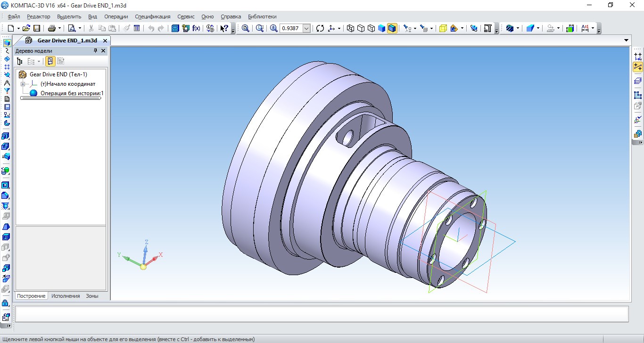Image resolution: width=644 pixels, height=343 pixels.
Task: Open the variables f(x) panel
Action: [x=196, y=28]
